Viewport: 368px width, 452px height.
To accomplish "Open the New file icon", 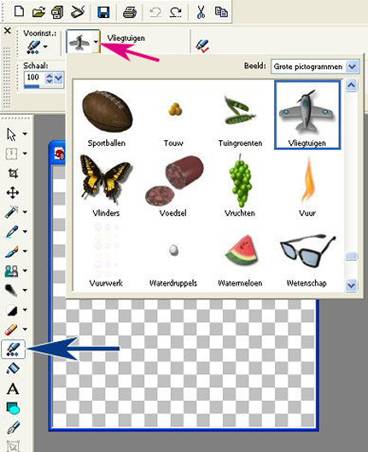I will pyautogui.click(x=19, y=12).
